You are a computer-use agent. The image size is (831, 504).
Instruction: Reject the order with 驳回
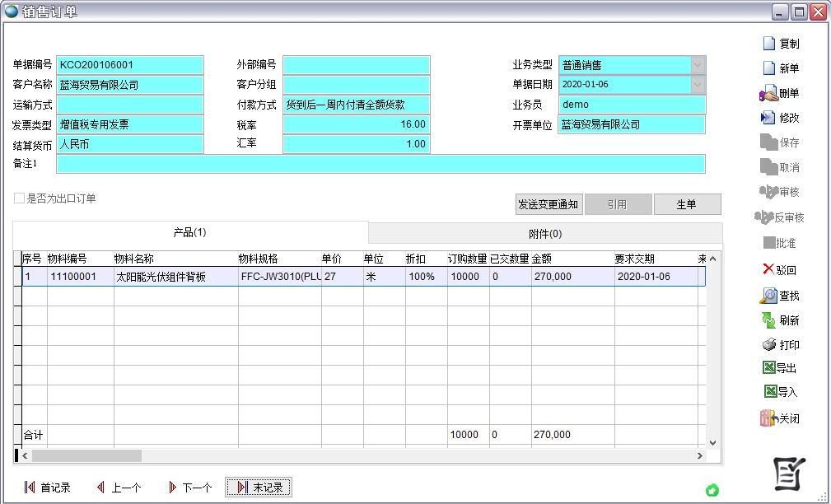click(768, 269)
